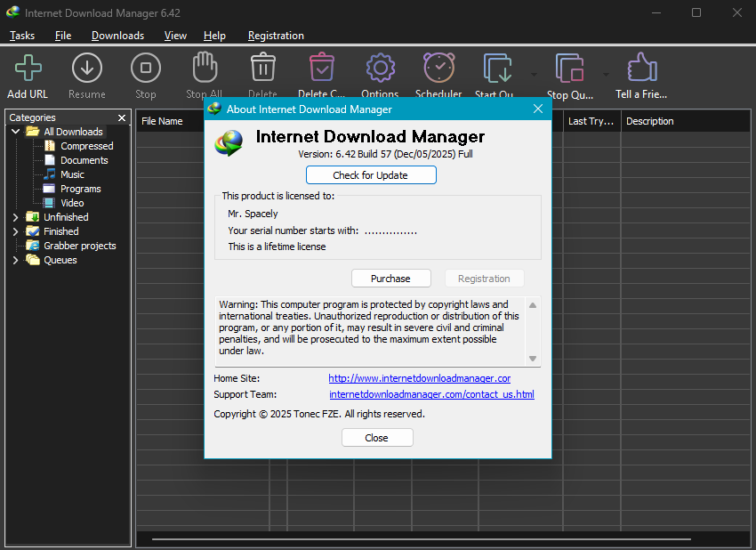This screenshot has width=756, height=550.
Task: Expand the Queues tree node
Action: coord(15,260)
